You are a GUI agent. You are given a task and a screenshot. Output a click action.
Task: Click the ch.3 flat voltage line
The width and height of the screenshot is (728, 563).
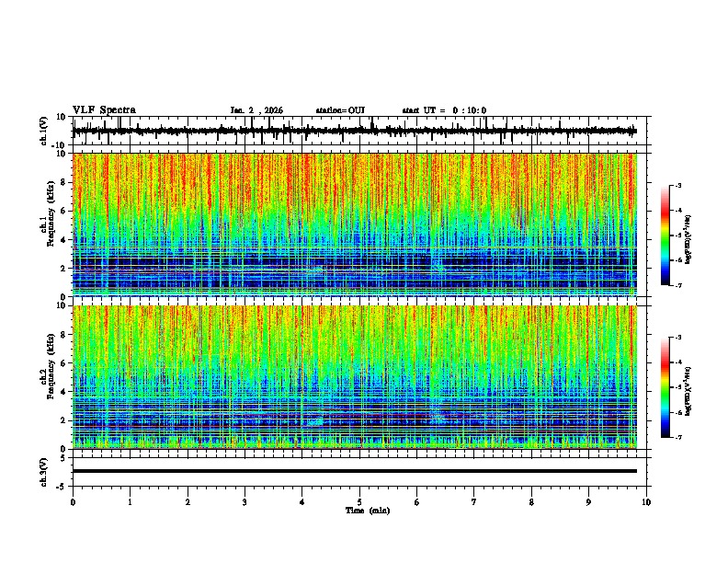tap(355, 471)
